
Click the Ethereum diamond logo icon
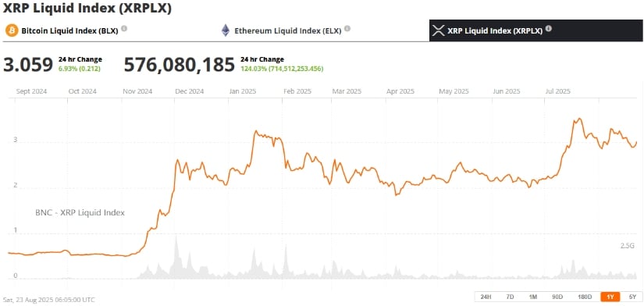tap(226, 30)
